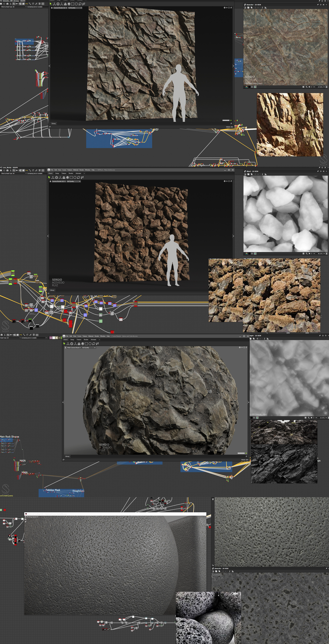Switch to Setup tab in Cliff Rock window
This screenshot has width=329, height=644.
(x=57, y=173)
